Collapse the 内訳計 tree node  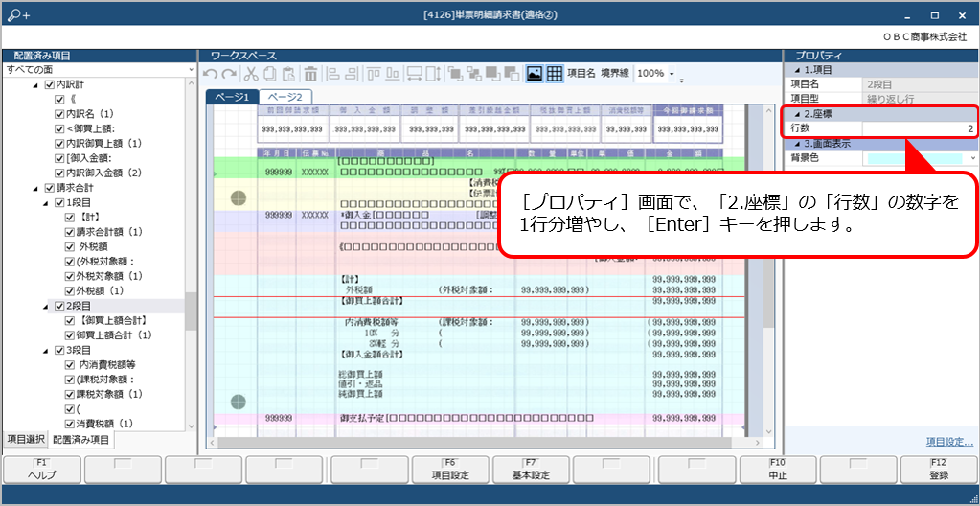(x=35, y=85)
